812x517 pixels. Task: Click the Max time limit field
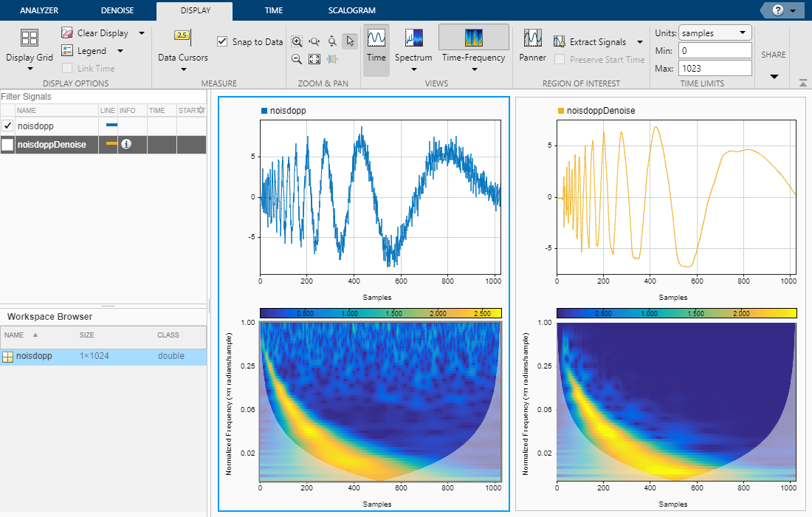(715, 68)
